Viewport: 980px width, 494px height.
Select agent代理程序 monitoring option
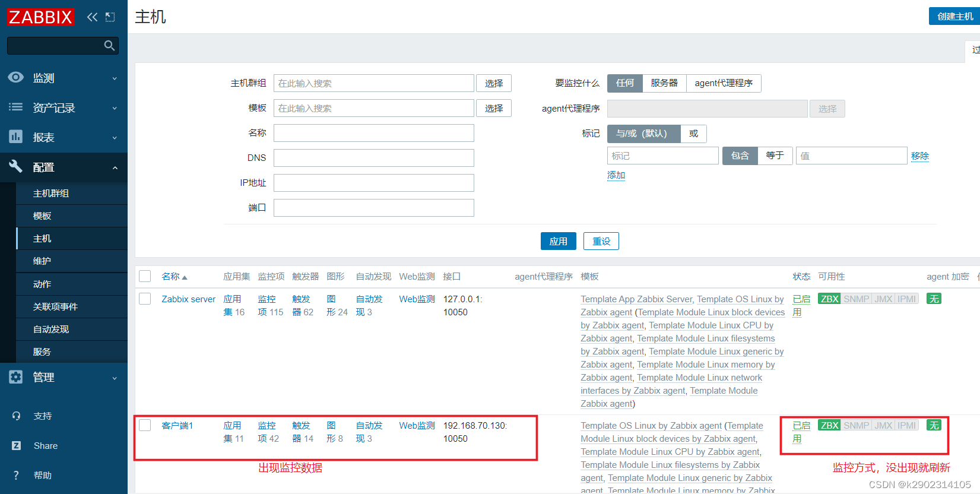(724, 83)
